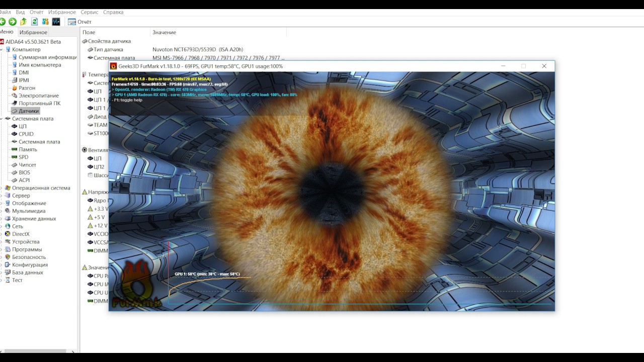Expand the DirectX tree node
Image resolution: width=644 pixels, height=362 pixels.
(2, 234)
